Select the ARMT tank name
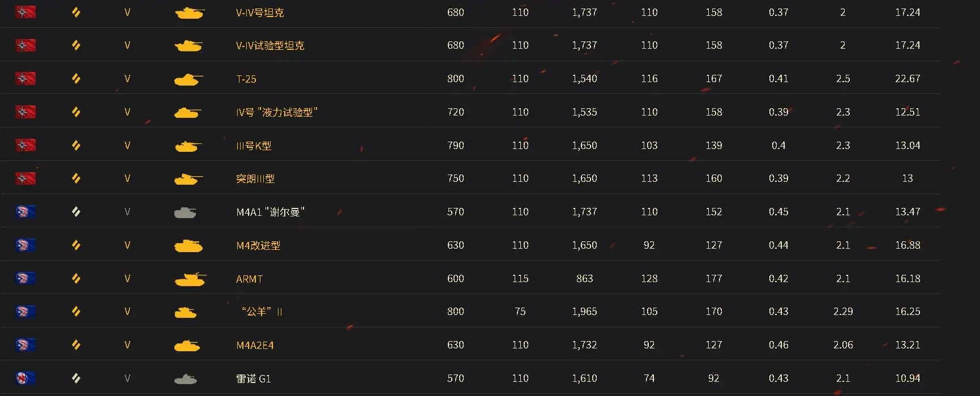The width and height of the screenshot is (980, 396). click(x=249, y=279)
